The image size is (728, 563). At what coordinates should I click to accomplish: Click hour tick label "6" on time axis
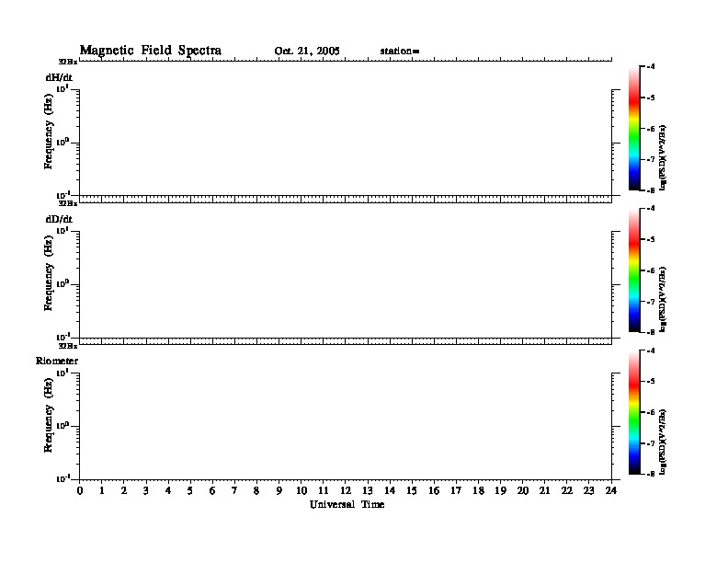[x=212, y=490]
